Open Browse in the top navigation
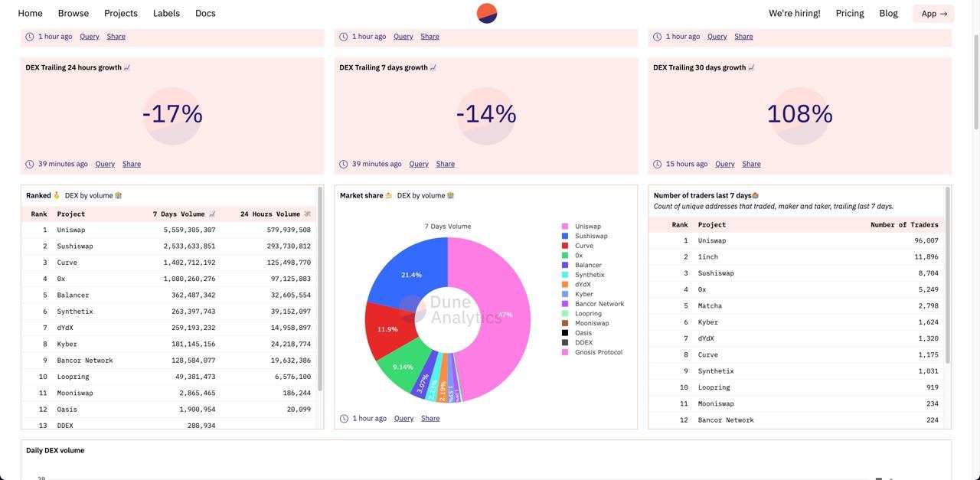Screen dimensions: 980x480 click(x=73, y=13)
